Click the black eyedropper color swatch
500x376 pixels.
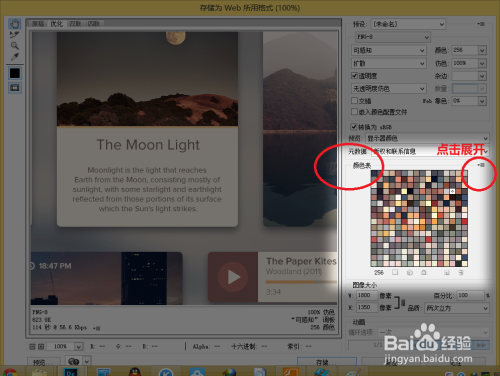[x=15, y=73]
